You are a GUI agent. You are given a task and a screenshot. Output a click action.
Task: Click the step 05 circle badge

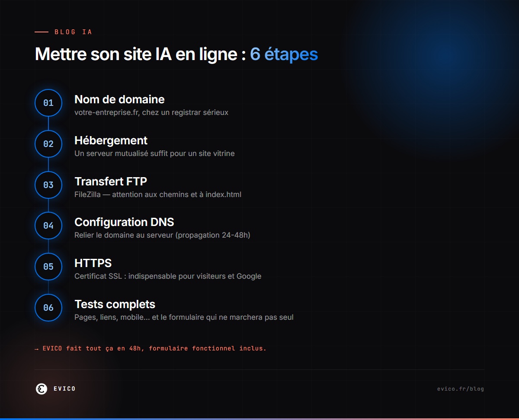click(x=48, y=267)
